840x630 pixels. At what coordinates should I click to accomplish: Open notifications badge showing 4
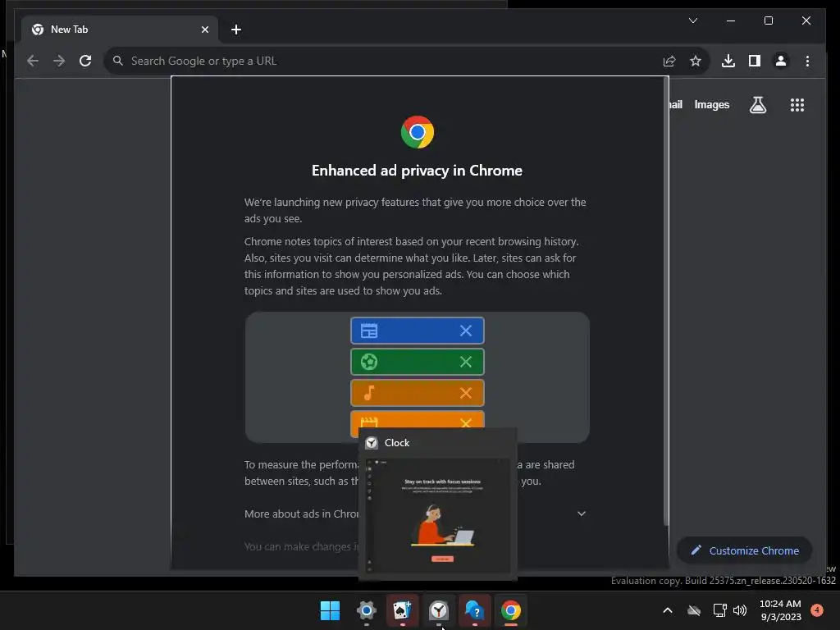[x=817, y=609]
